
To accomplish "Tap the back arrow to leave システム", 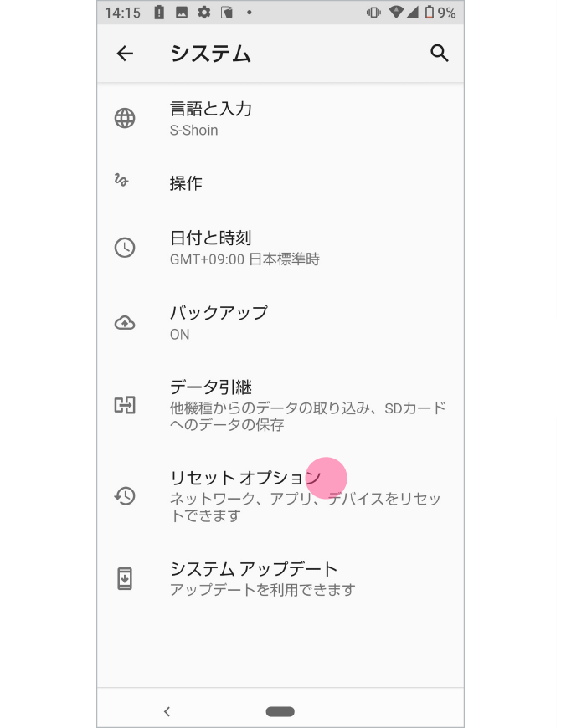I will 124,54.
